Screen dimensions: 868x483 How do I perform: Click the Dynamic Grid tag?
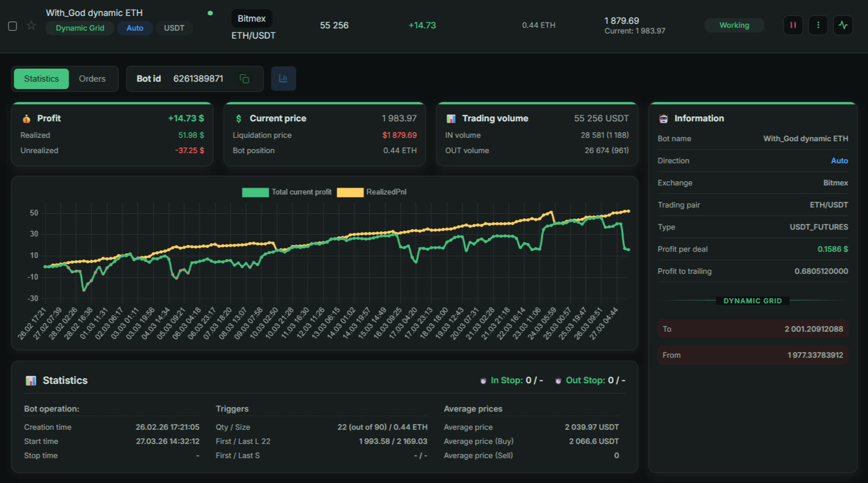80,28
